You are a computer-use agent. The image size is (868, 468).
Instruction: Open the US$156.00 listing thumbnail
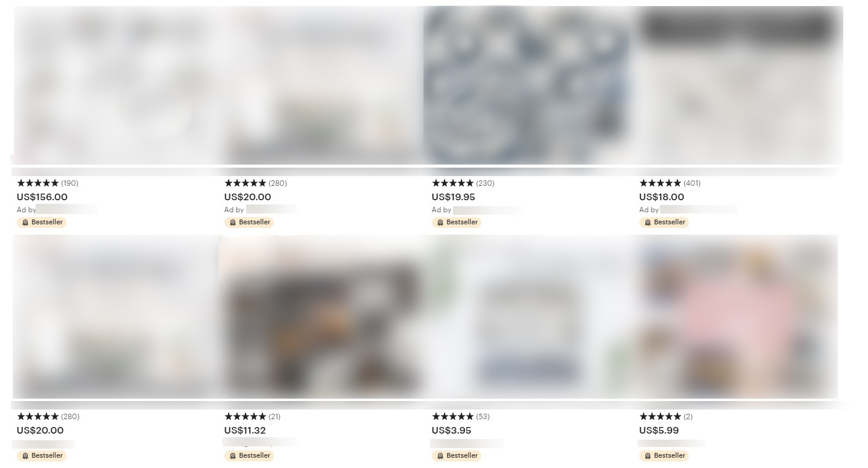(x=118, y=85)
